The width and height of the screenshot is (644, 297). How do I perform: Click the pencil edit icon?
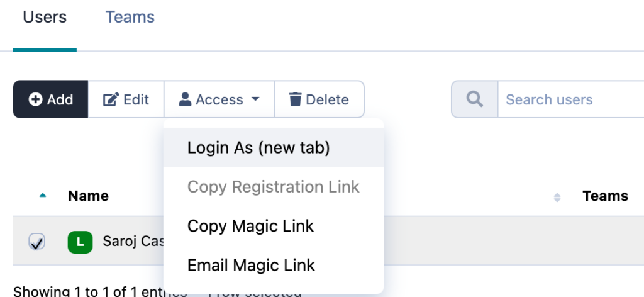pyautogui.click(x=111, y=99)
